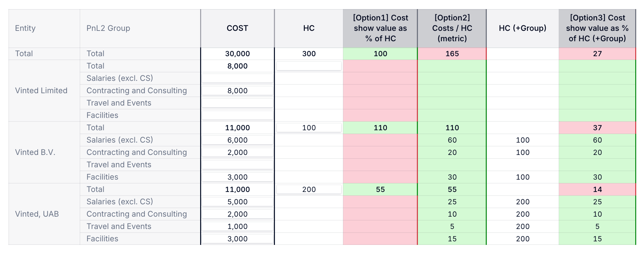The width and height of the screenshot is (644, 254).
Task: Edit Vinted, UAB Contracting and Consulting cost 2,000
Action: pyautogui.click(x=238, y=214)
